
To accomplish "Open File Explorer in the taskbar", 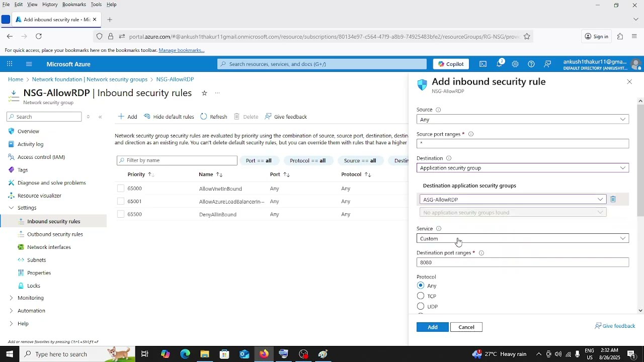I will click(x=205, y=354).
